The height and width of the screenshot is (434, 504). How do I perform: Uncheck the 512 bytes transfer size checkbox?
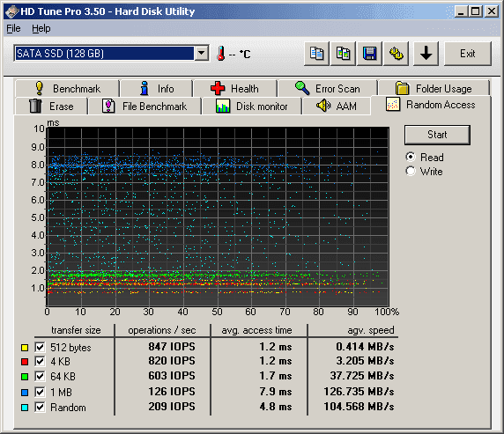click(x=40, y=347)
